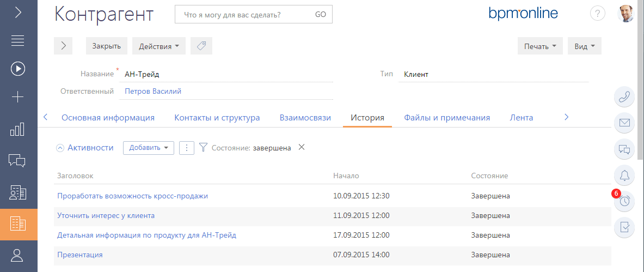Click the Тип field showing Клиент

(x=493, y=75)
